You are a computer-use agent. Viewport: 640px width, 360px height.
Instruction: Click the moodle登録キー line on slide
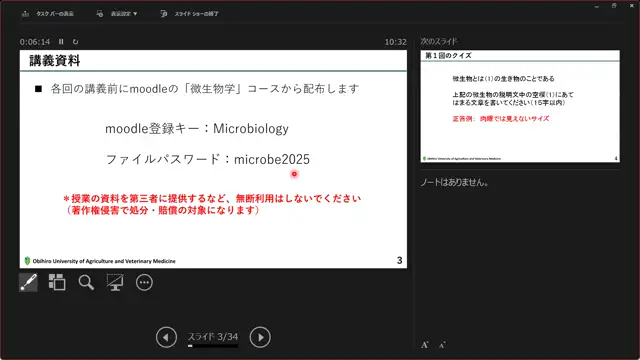[x=197, y=129]
